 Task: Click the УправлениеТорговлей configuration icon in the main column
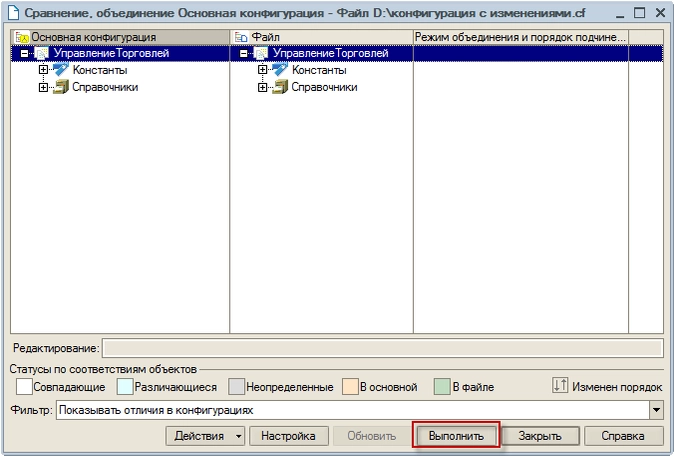click(42, 54)
